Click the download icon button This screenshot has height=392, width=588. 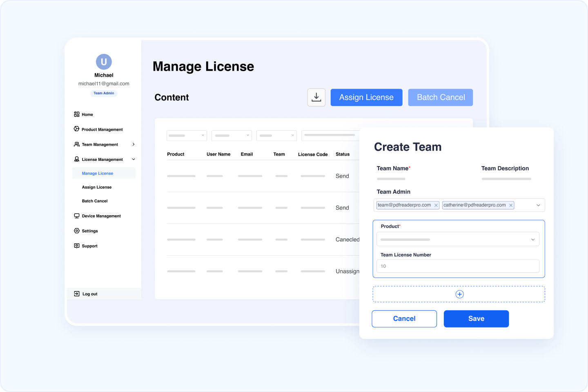(x=316, y=98)
